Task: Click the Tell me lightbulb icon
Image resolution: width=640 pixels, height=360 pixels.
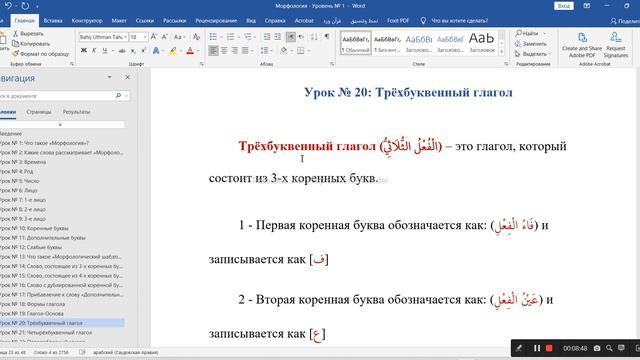Action: click(423, 20)
